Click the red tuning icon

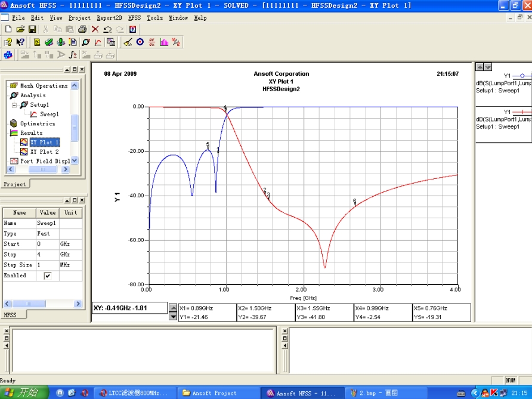click(176, 42)
